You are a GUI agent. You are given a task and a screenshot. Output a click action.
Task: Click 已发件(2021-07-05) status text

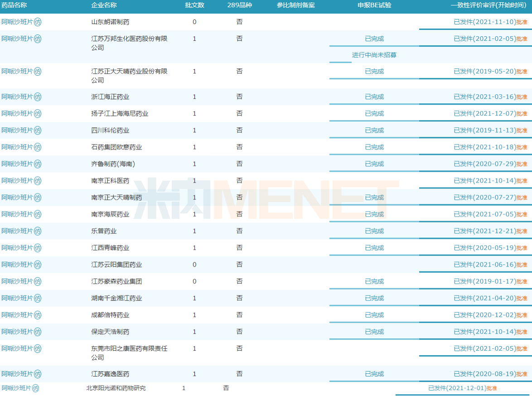pos(485,214)
